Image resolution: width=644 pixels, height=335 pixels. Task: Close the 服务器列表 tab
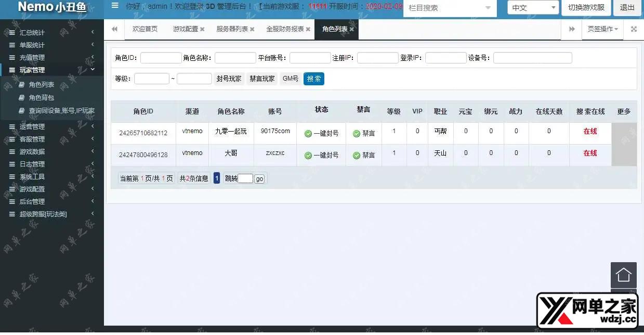coord(252,30)
